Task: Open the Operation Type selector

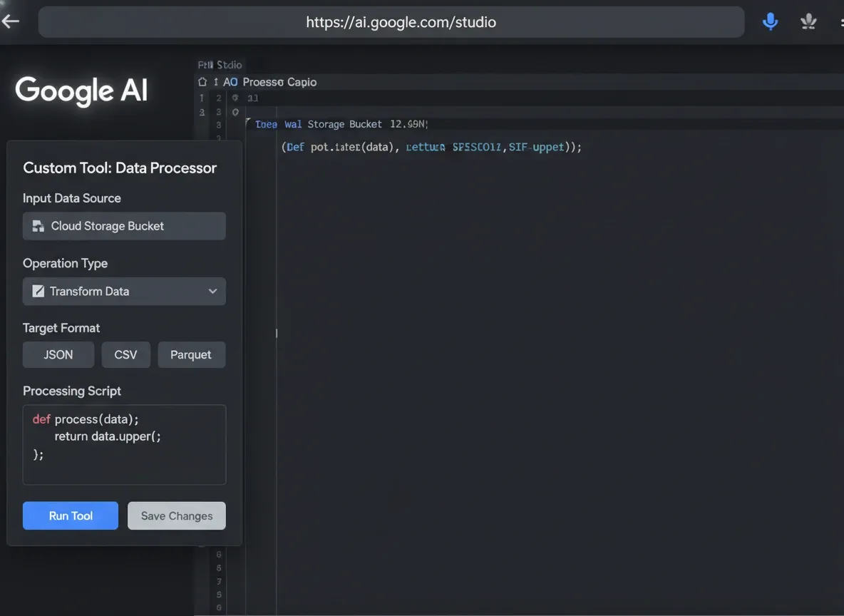Action: pos(124,291)
